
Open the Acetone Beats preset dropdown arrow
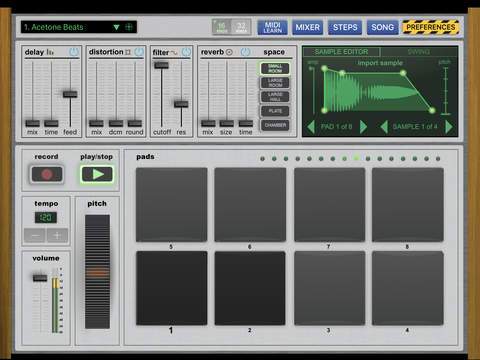click(x=116, y=27)
